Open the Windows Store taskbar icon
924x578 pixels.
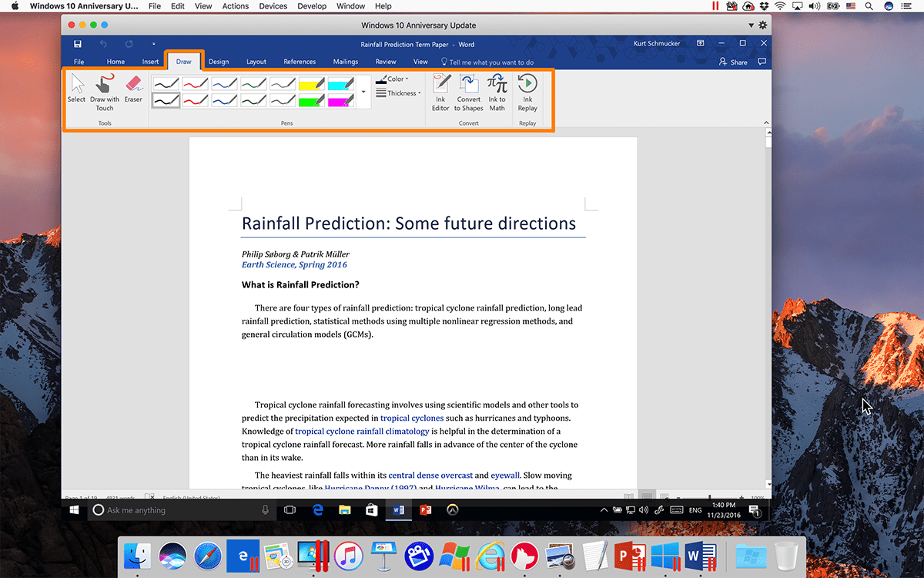pyautogui.click(x=371, y=510)
